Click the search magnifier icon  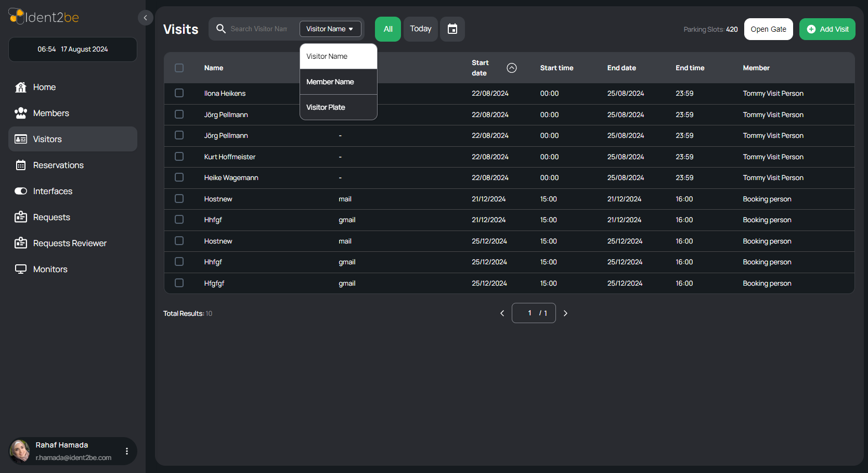pyautogui.click(x=221, y=29)
